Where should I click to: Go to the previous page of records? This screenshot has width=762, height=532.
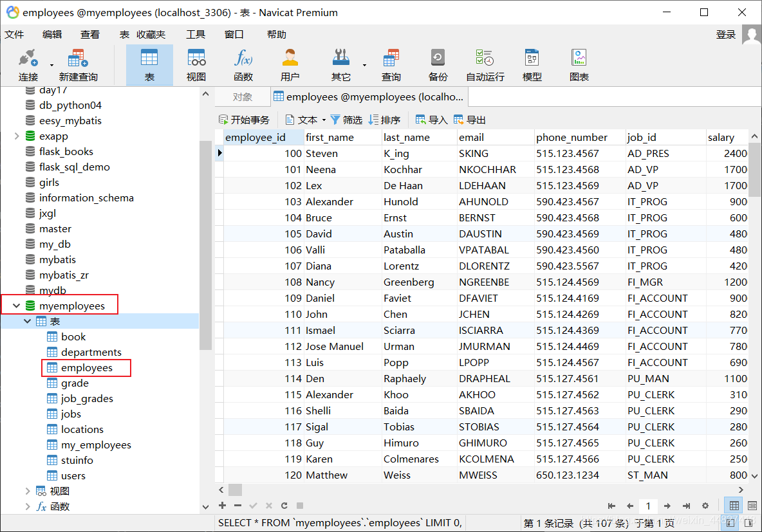tap(630, 506)
